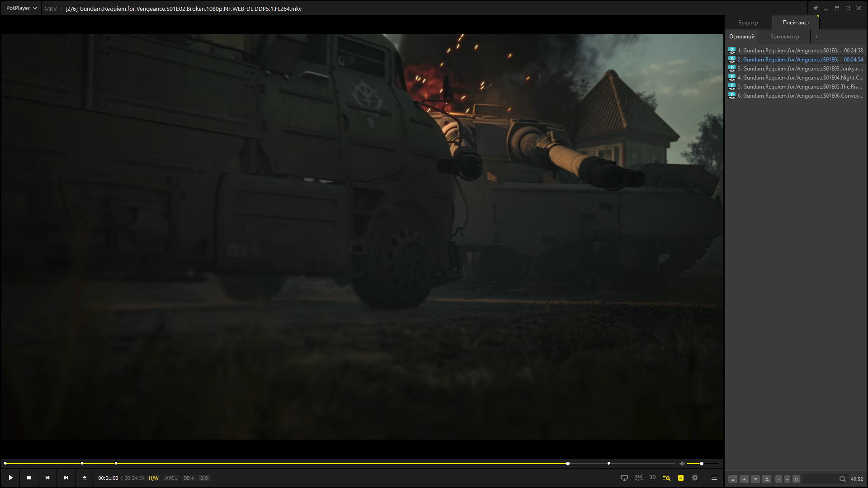868x488 pixels.
Task: Stop video playback
Action: tap(29, 478)
